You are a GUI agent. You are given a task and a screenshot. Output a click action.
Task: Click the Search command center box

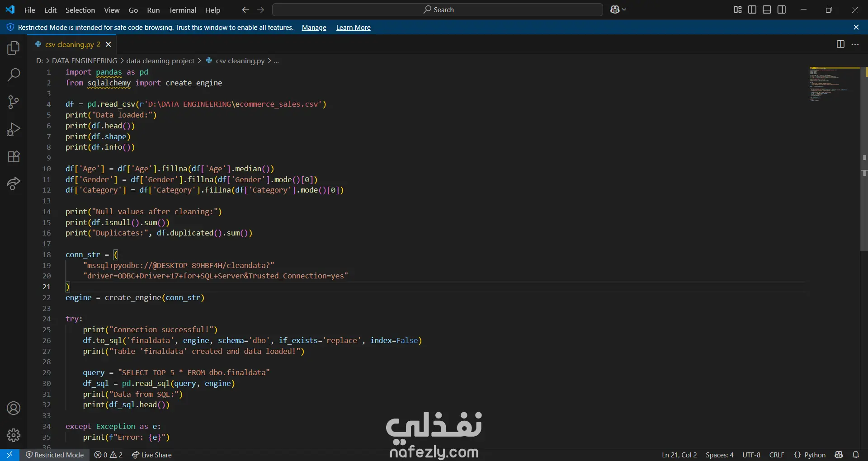[x=438, y=9]
